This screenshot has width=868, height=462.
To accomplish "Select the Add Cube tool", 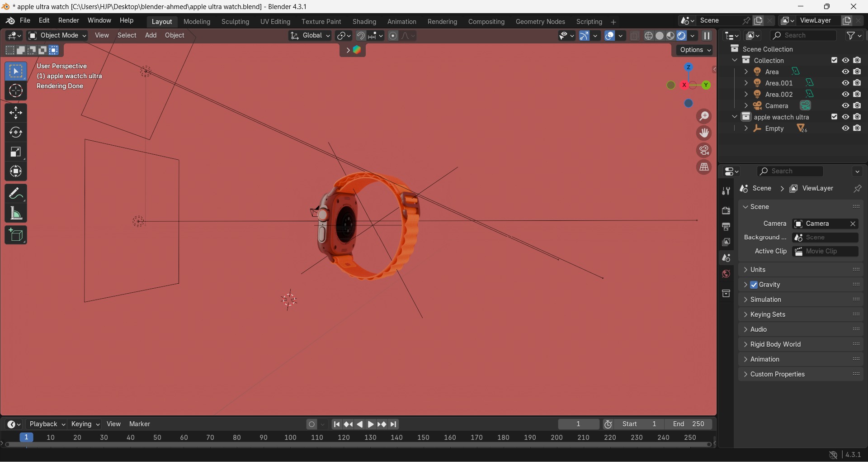I will point(16,235).
